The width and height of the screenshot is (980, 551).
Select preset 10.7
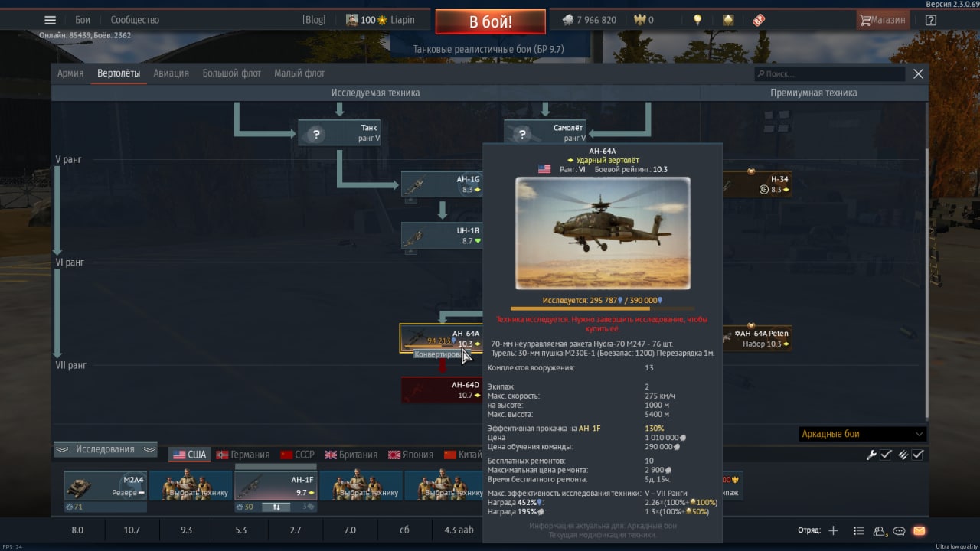tap(132, 530)
